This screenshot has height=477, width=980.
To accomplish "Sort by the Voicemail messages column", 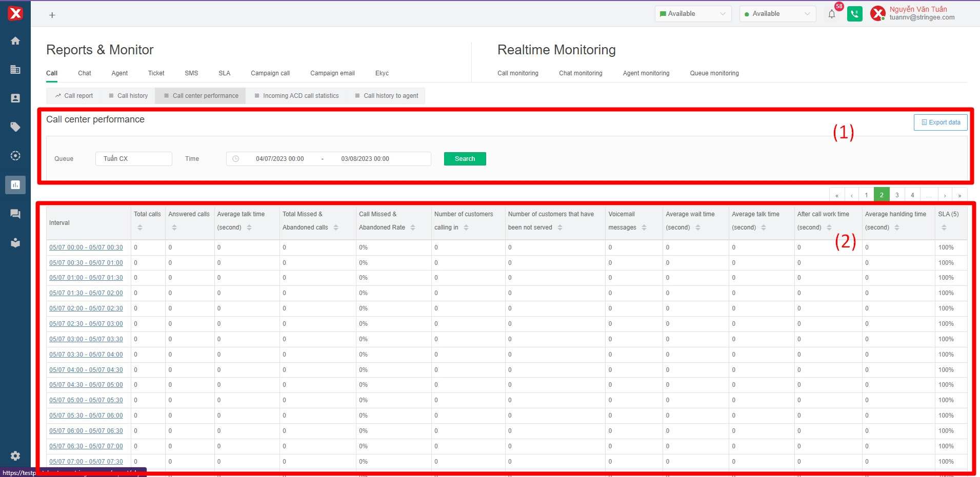I will click(644, 227).
